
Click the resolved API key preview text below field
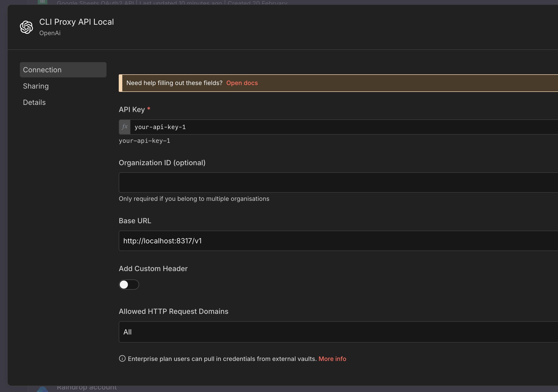[144, 141]
